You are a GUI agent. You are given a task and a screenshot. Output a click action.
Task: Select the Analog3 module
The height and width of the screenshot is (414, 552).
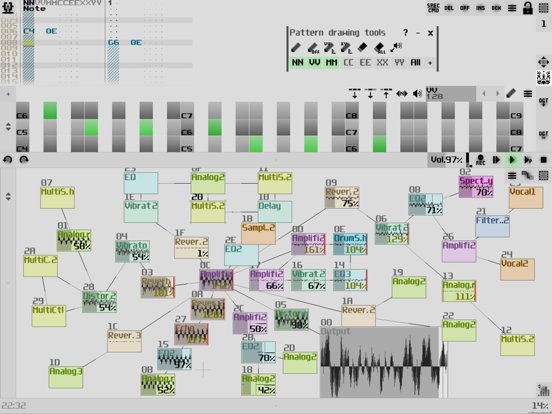(x=66, y=377)
